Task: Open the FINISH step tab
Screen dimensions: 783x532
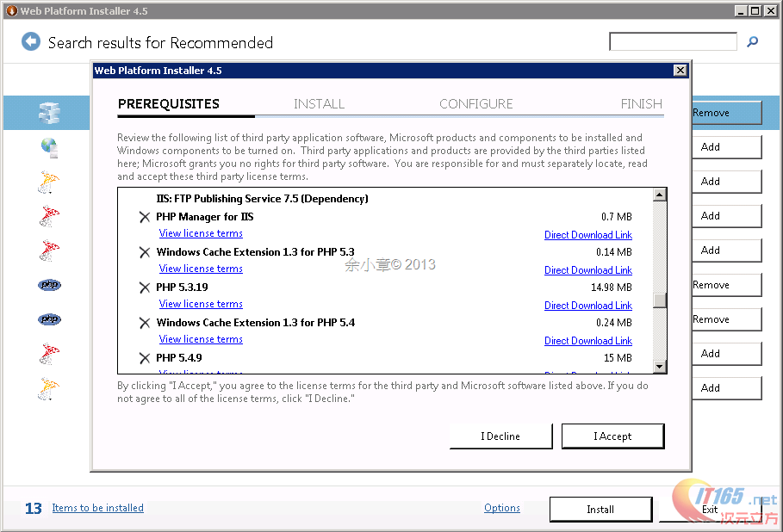Action: tap(641, 104)
